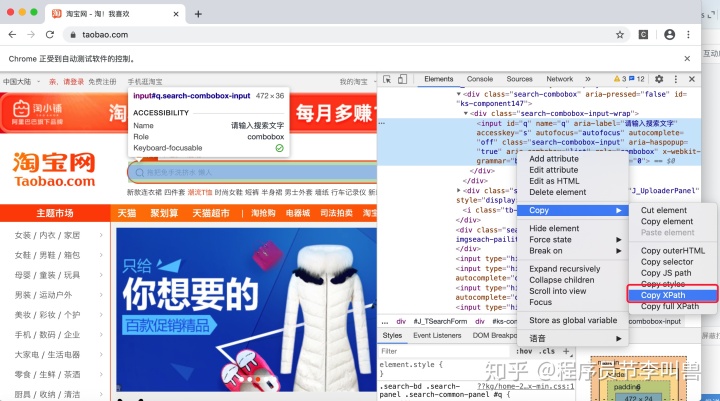Toggle the device toolbar in DevTools
The width and height of the screenshot is (720, 401).
point(402,79)
